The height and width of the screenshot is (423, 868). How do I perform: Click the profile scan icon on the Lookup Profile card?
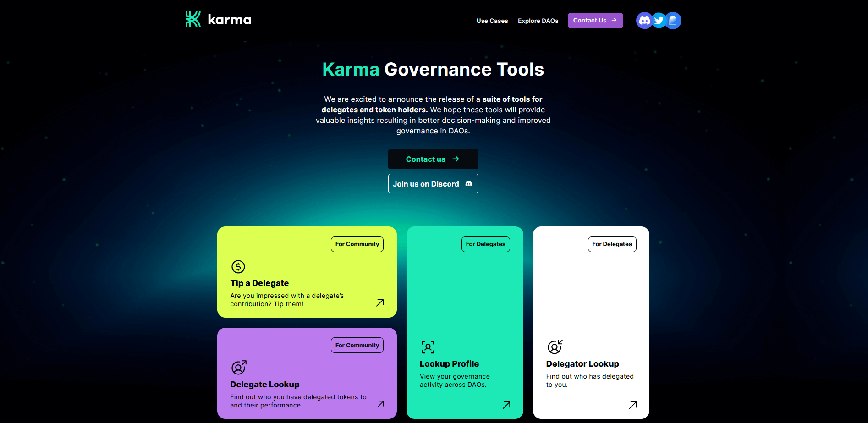[428, 347]
